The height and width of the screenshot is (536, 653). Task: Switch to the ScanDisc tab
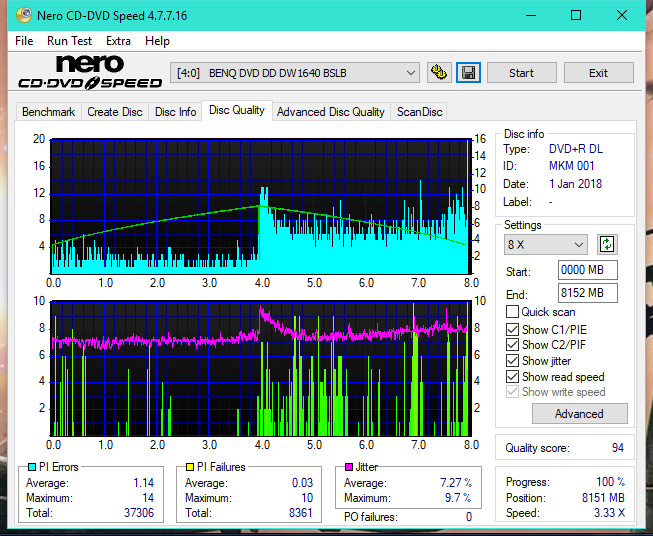tap(419, 112)
